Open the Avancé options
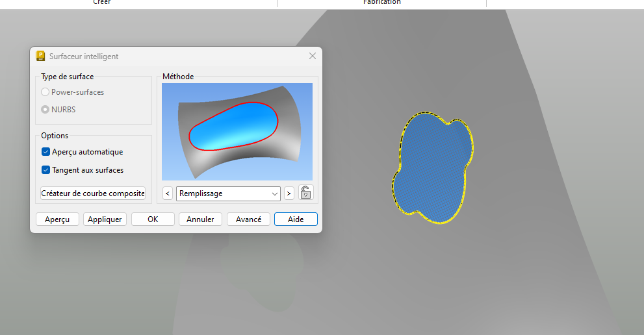 coord(248,219)
